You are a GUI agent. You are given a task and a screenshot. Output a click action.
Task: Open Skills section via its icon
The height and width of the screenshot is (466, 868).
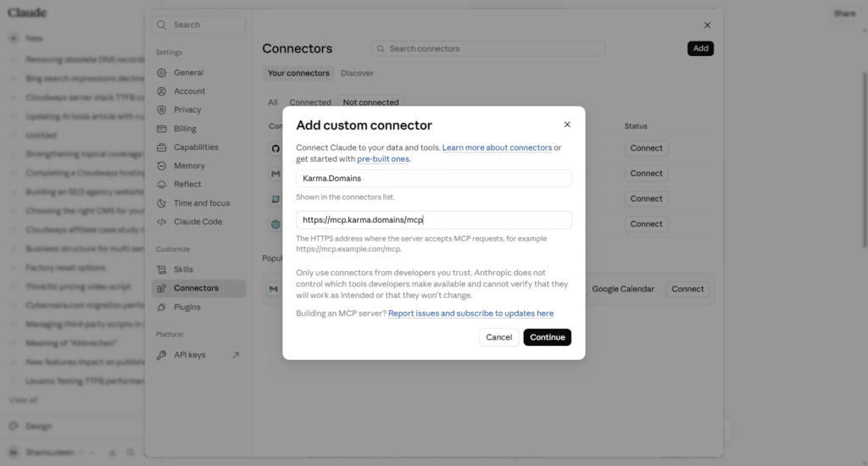(162, 269)
